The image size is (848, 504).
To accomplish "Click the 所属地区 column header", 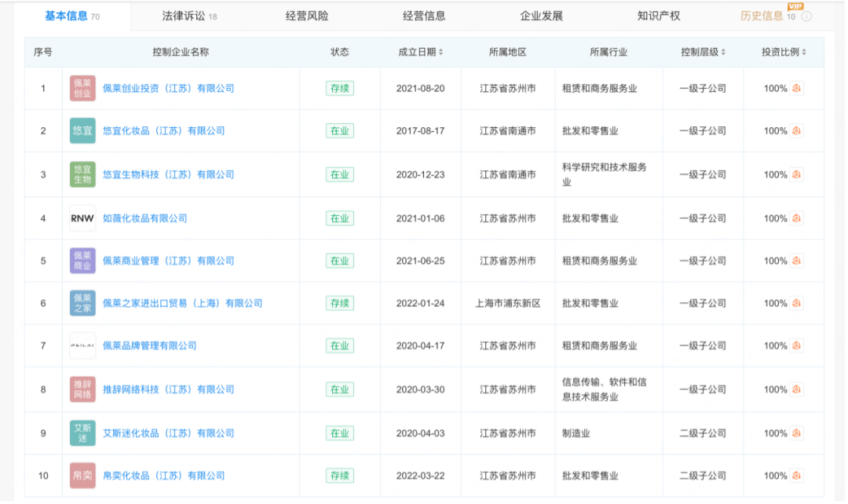I will 508,52.
